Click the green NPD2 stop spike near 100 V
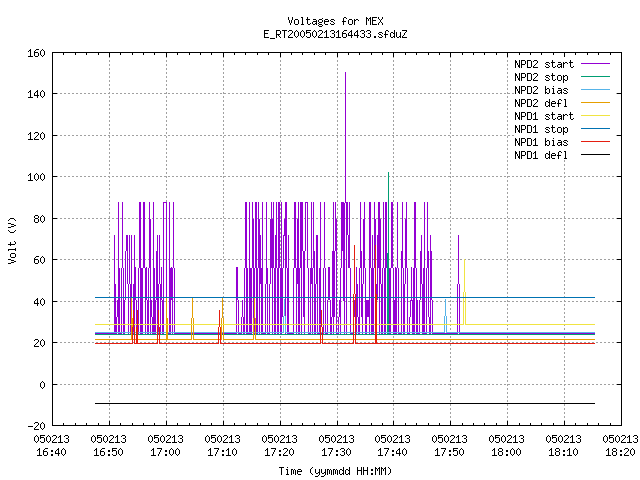Image resolution: width=640 pixels, height=480 pixels. [388, 212]
